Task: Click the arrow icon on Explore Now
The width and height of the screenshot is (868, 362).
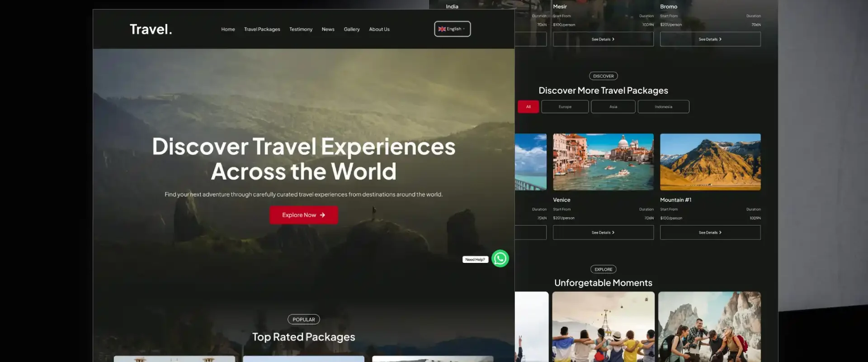Action: click(x=322, y=215)
